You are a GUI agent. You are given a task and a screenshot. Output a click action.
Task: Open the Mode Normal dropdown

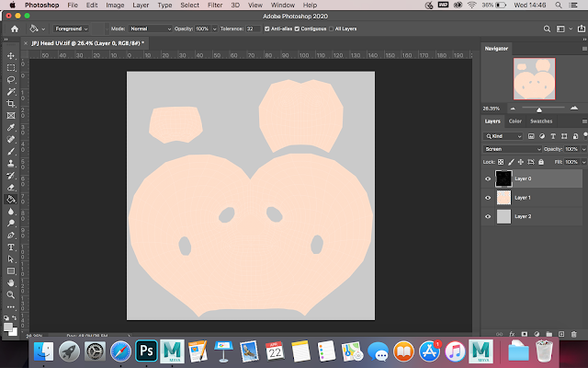pos(150,29)
